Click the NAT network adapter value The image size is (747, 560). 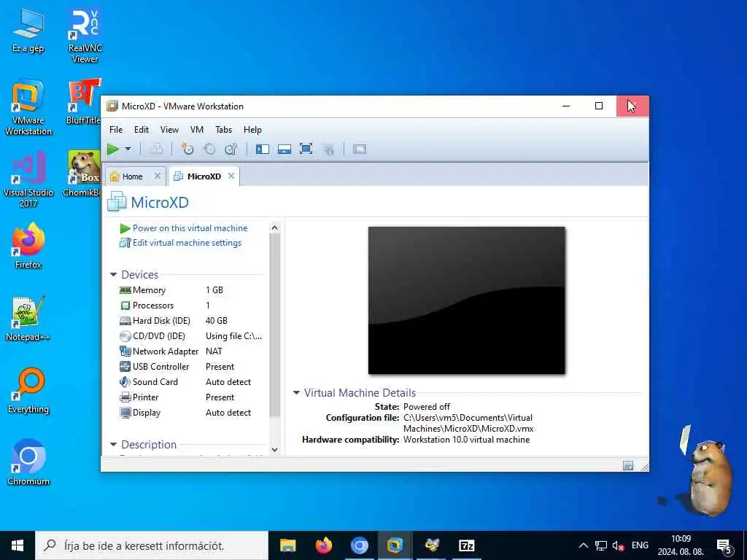pos(214,351)
